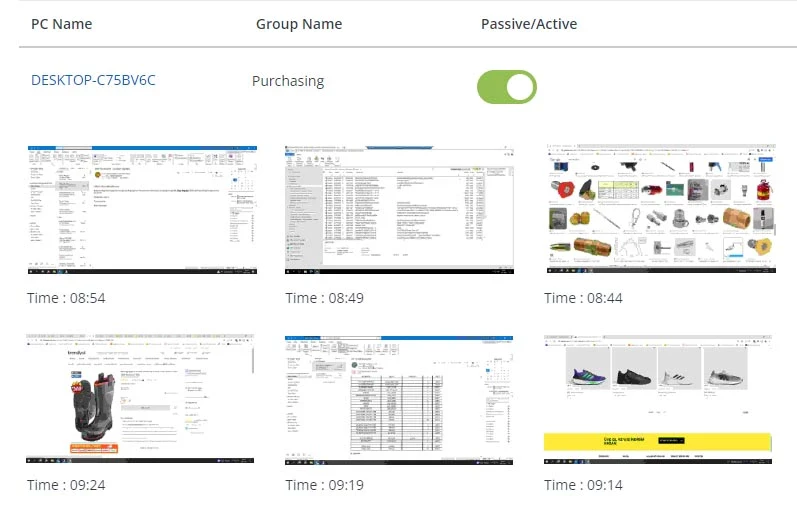Open the DESKTOP-C75BV6C PC name link
The image size is (797, 512).
pyautogui.click(x=93, y=80)
